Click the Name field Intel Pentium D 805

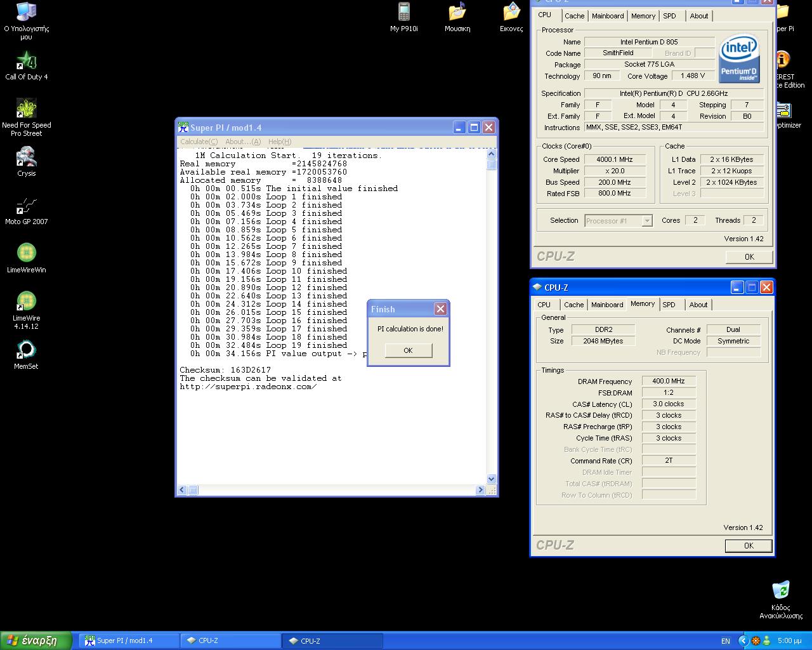tap(649, 42)
